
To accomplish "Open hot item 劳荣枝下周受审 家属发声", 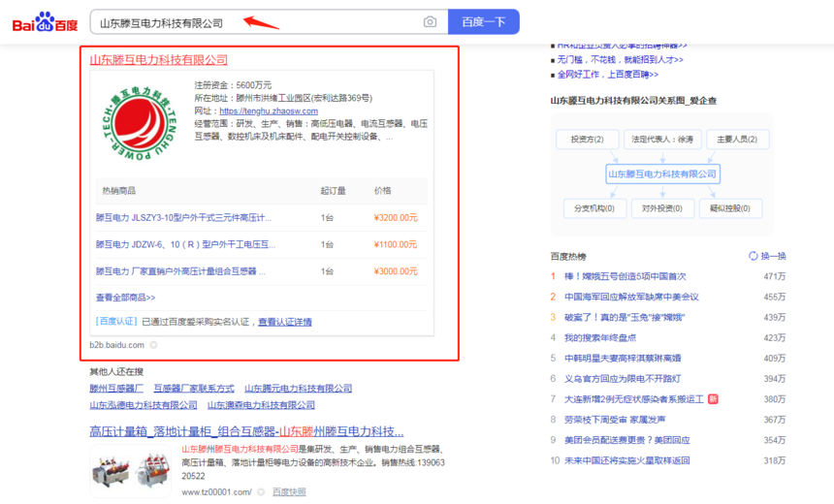I will [615, 420].
